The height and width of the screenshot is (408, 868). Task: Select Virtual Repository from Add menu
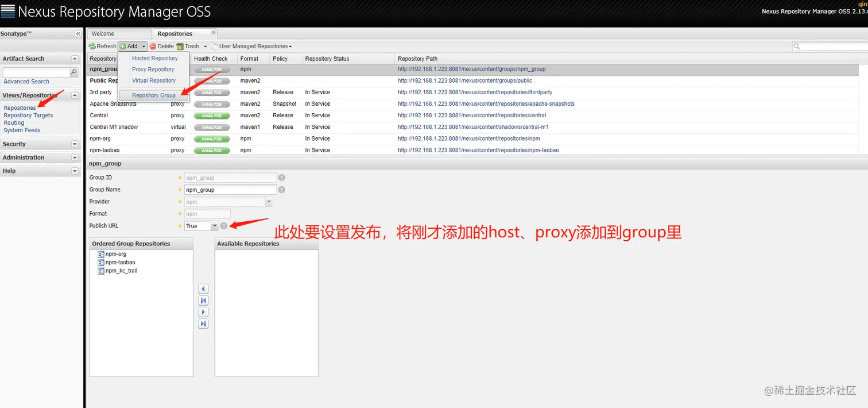point(153,80)
